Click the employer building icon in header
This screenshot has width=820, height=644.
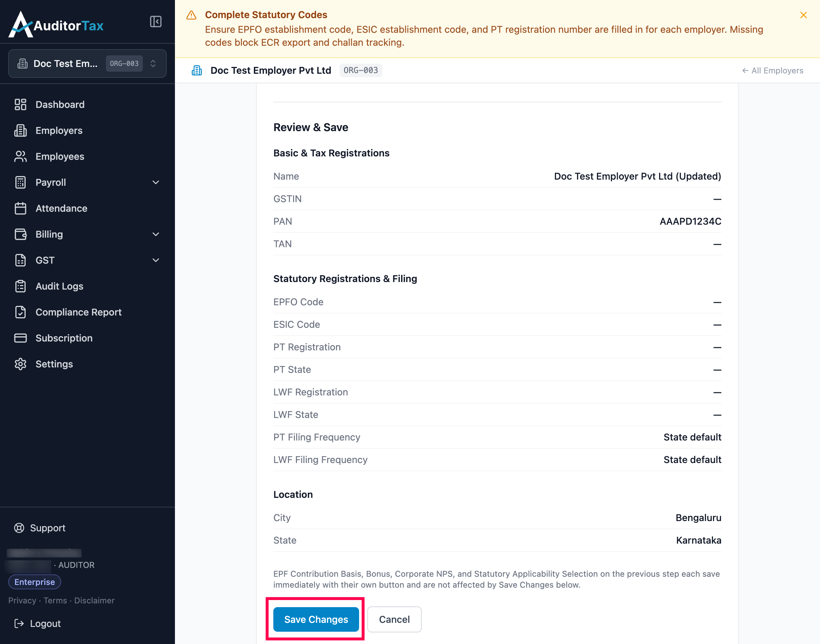197,70
